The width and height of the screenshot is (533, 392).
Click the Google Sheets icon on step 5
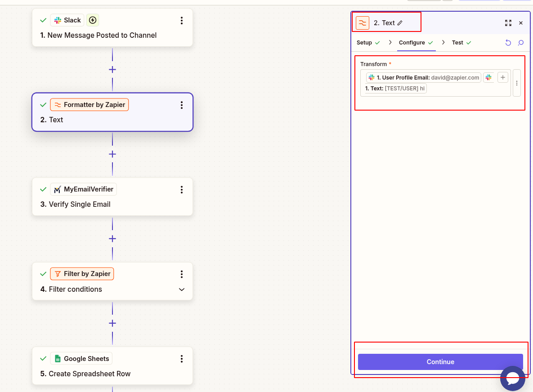pos(58,358)
